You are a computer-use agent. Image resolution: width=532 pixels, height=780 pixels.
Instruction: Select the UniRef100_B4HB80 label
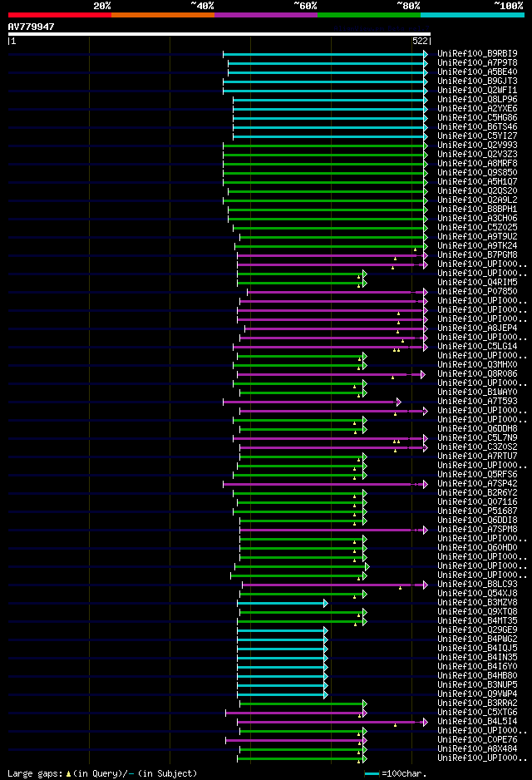477,676
